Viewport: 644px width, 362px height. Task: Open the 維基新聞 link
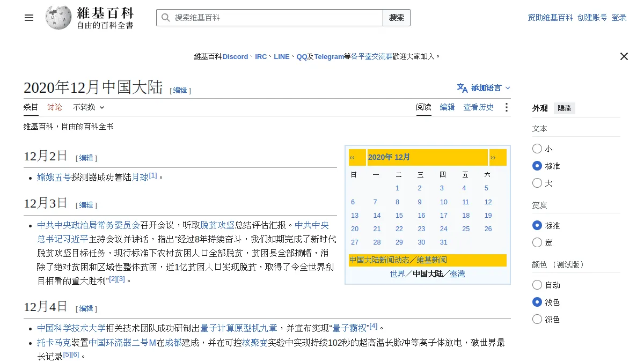432,260
